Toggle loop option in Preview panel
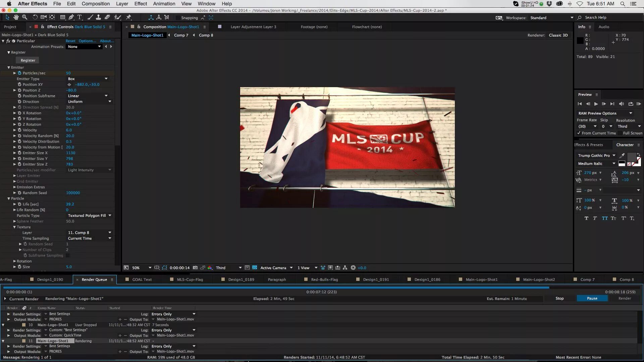The image size is (644, 362). pos(631,104)
